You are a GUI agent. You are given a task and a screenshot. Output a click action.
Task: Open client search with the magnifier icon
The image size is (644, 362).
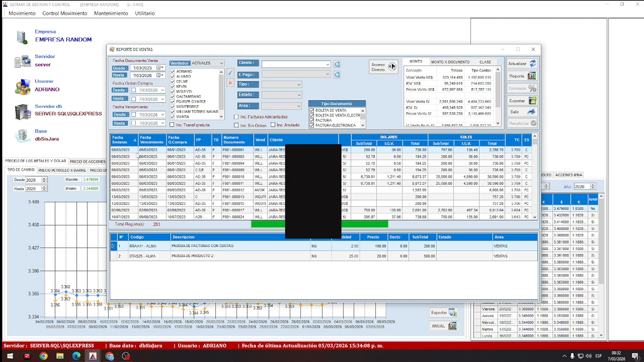pos(337,64)
